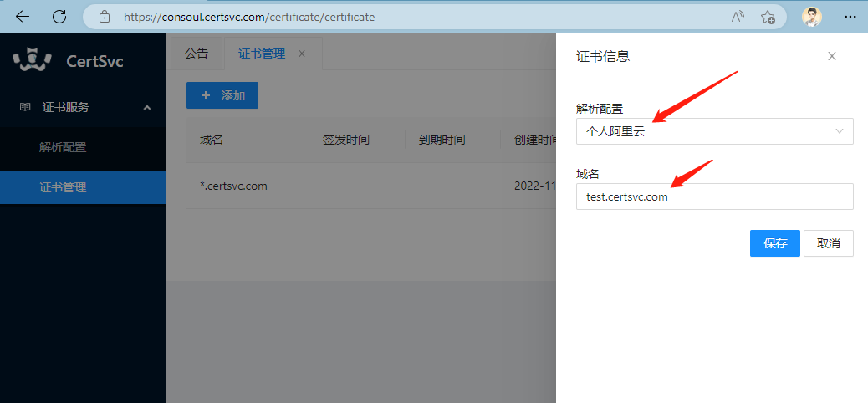Switch to the 公告 tab
The width and height of the screenshot is (868, 403).
pos(197,54)
